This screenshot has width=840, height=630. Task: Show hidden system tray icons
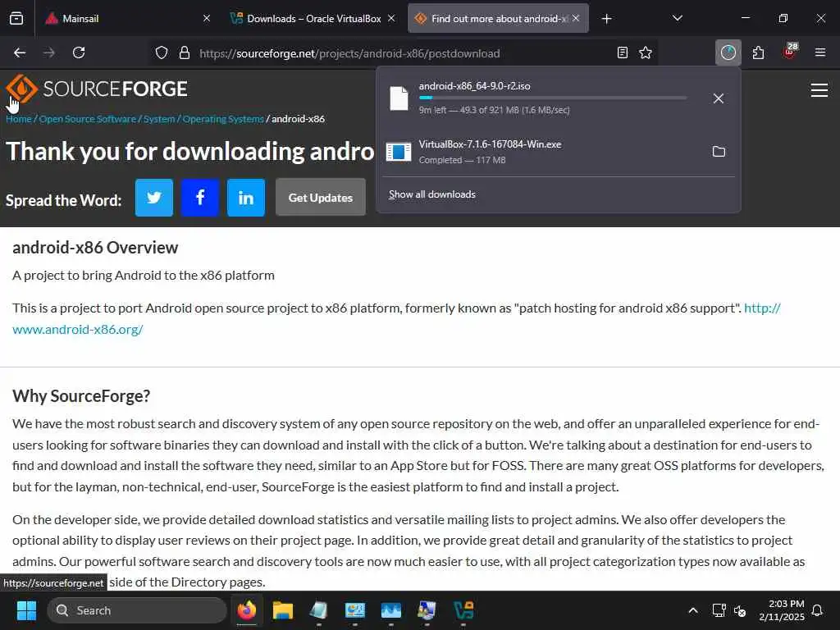pos(692,610)
